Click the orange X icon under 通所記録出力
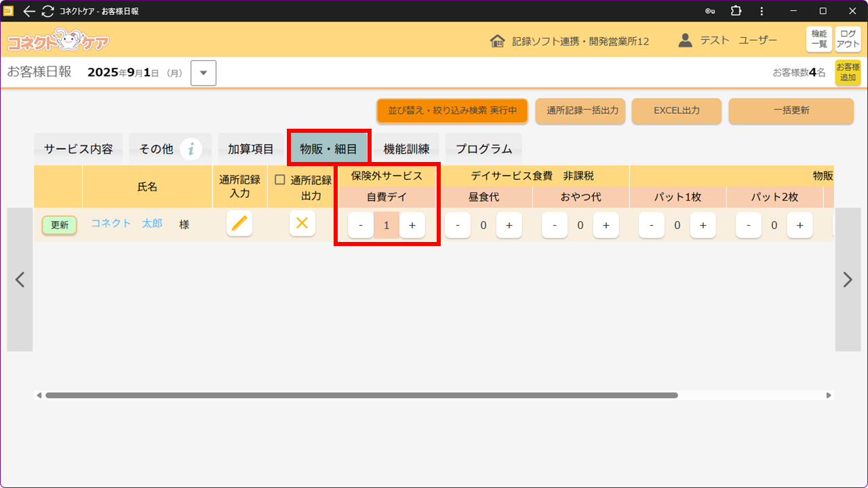Viewport: 868px width, 488px height. point(302,224)
